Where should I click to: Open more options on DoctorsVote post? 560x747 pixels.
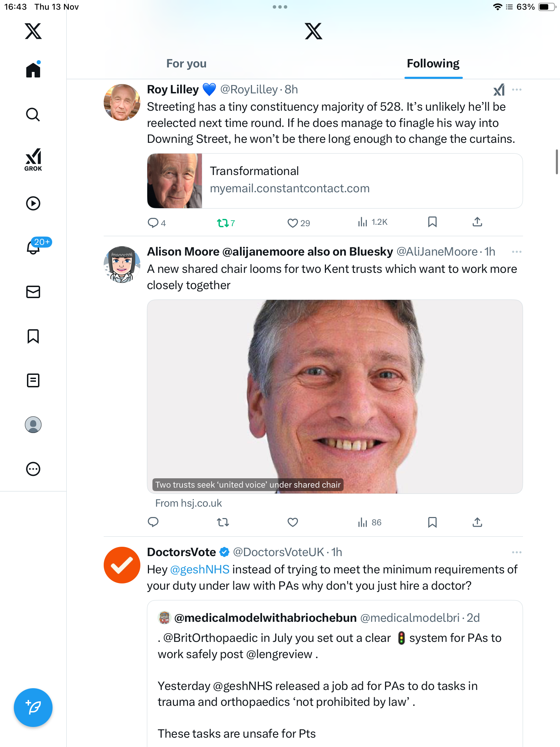pyautogui.click(x=517, y=552)
